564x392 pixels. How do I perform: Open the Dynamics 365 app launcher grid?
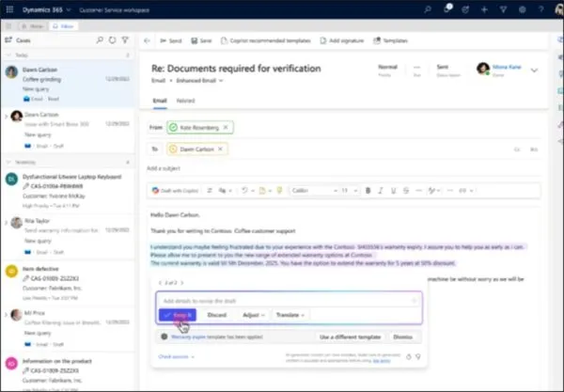point(9,9)
